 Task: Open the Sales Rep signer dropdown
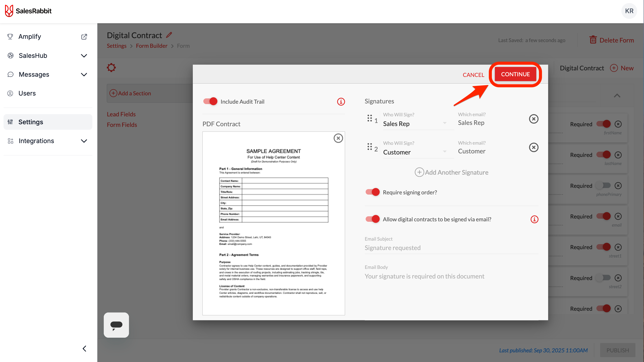pos(415,124)
